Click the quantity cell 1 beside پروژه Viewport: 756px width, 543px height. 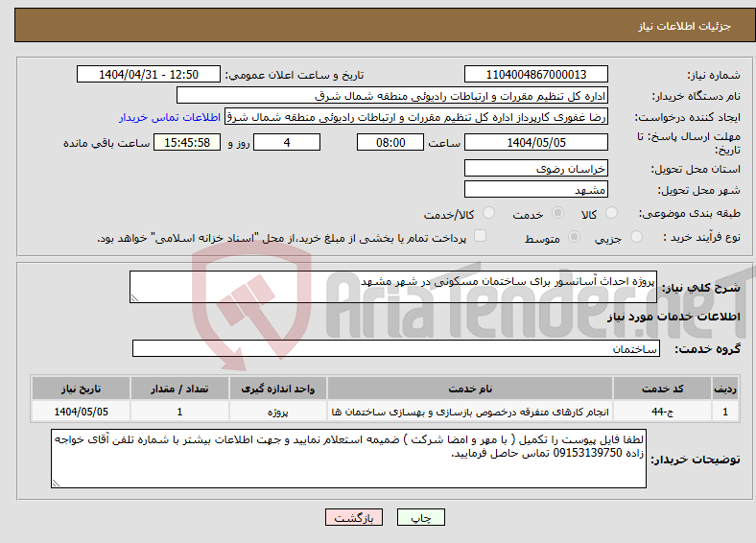[x=179, y=412]
